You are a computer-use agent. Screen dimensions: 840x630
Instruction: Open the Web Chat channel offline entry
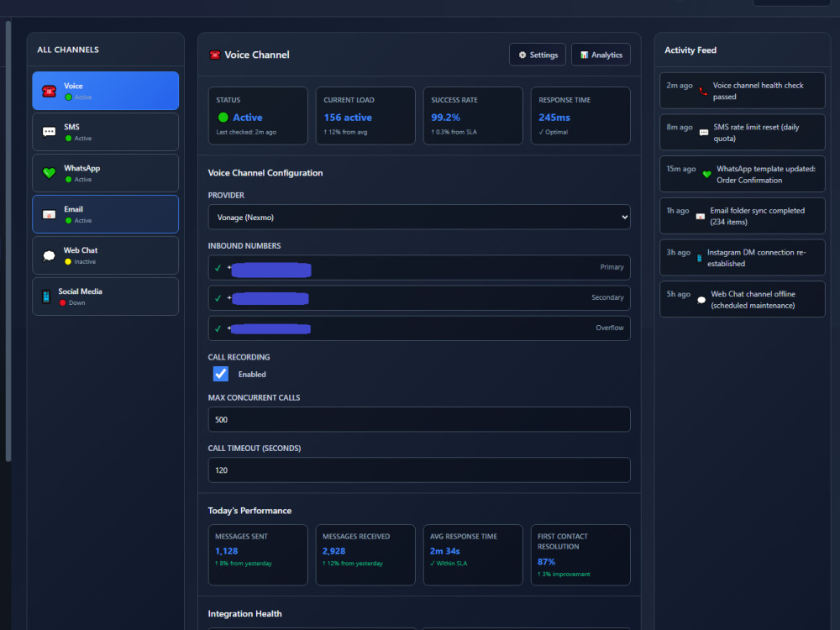tap(743, 300)
